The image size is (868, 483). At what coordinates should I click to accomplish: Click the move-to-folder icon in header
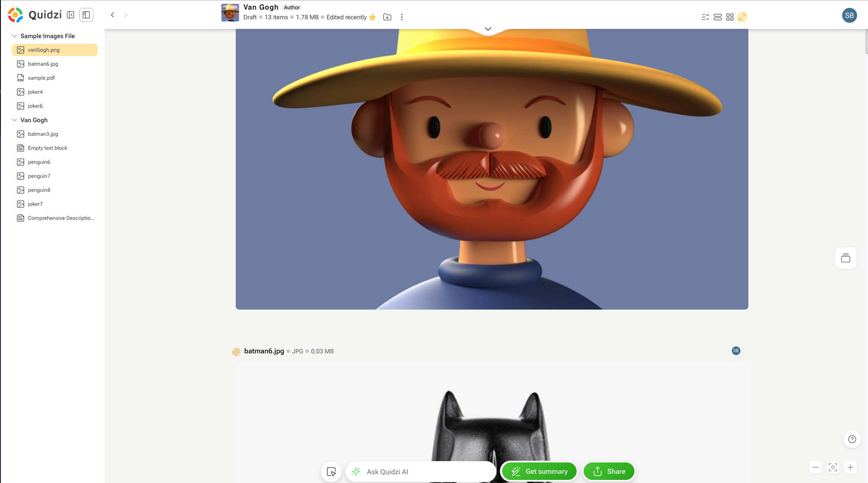387,17
